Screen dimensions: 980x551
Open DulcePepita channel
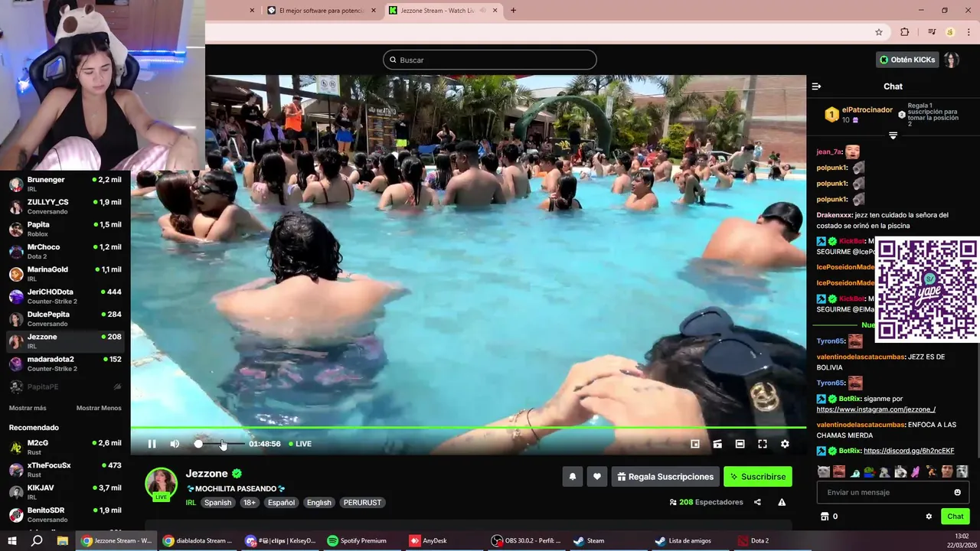click(x=65, y=318)
